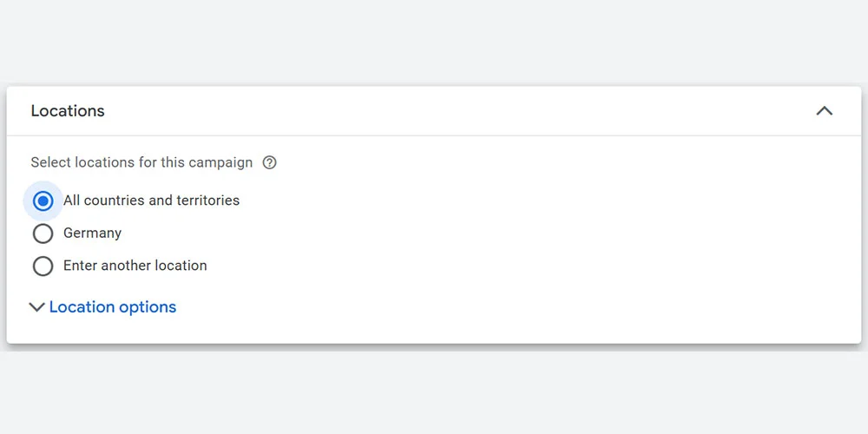Click the 'All countries and territories' label text
The width and height of the screenshot is (868, 434).
click(151, 201)
